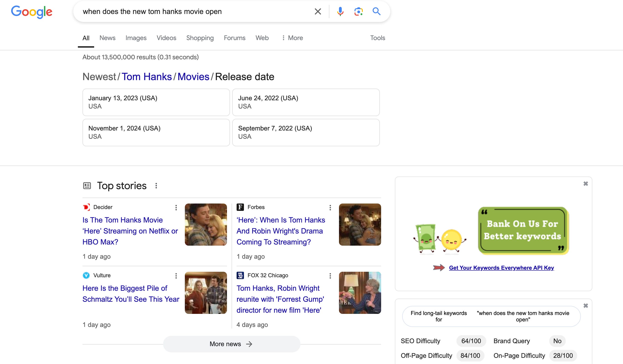623x364 pixels.
Task: Close the long-tail keywords widget
Action: pos(585,306)
